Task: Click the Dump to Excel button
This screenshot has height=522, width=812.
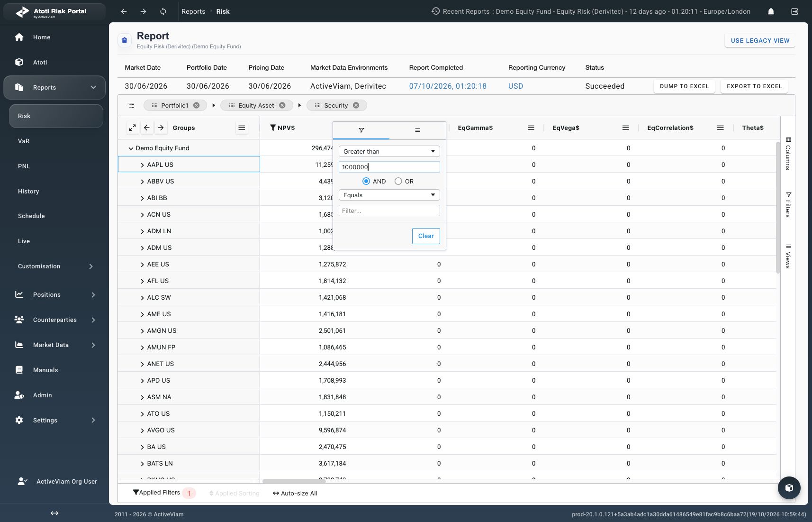Action: pyautogui.click(x=684, y=86)
